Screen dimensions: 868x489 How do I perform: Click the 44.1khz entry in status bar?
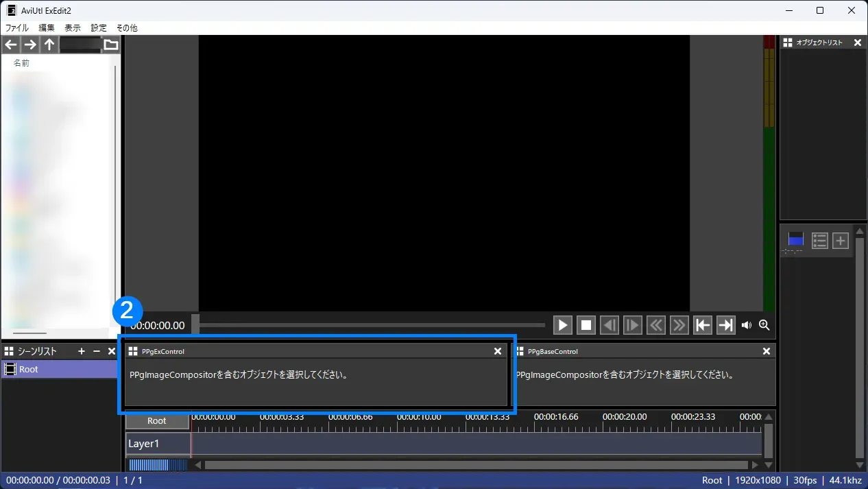(845, 480)
